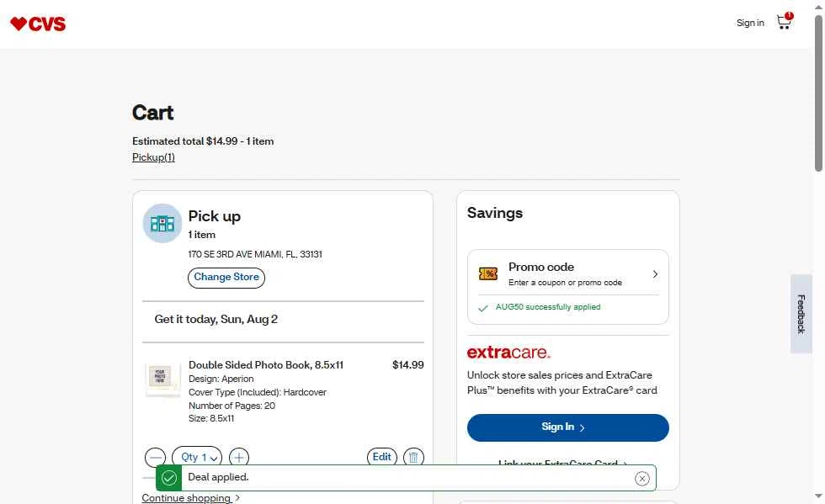The image size is (825, 504).
Task: Click the pickup store round icon
Action: pos(162,224)
